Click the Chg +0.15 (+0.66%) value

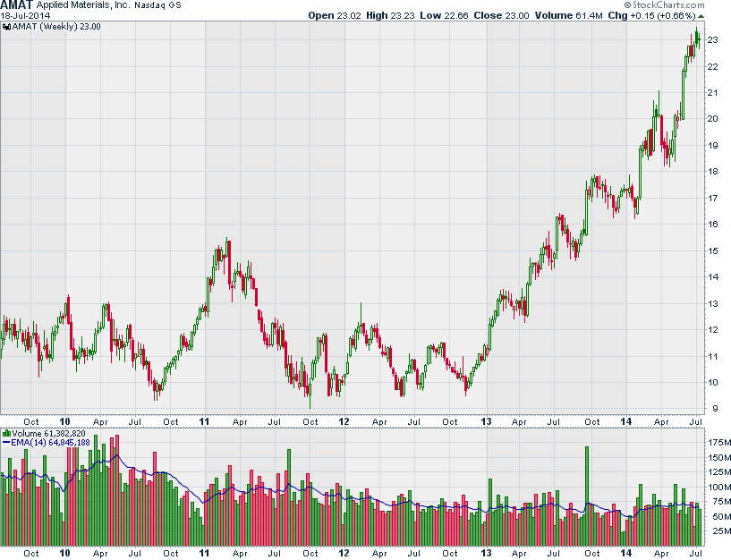coord(651,15)
